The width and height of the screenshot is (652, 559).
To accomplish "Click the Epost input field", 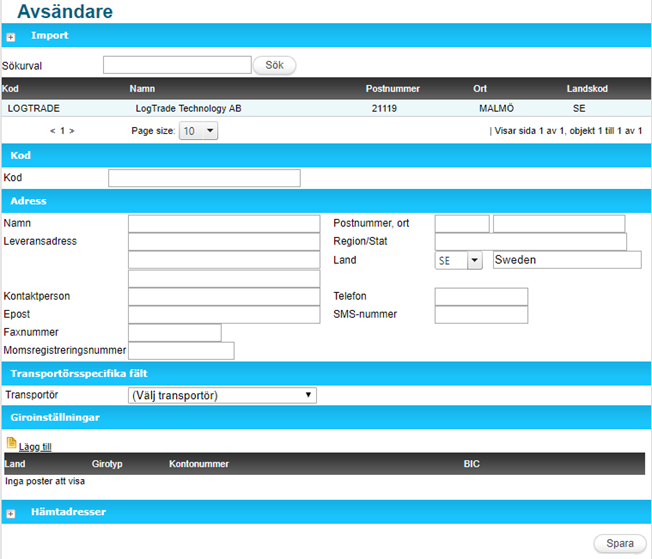I will 222,315.
